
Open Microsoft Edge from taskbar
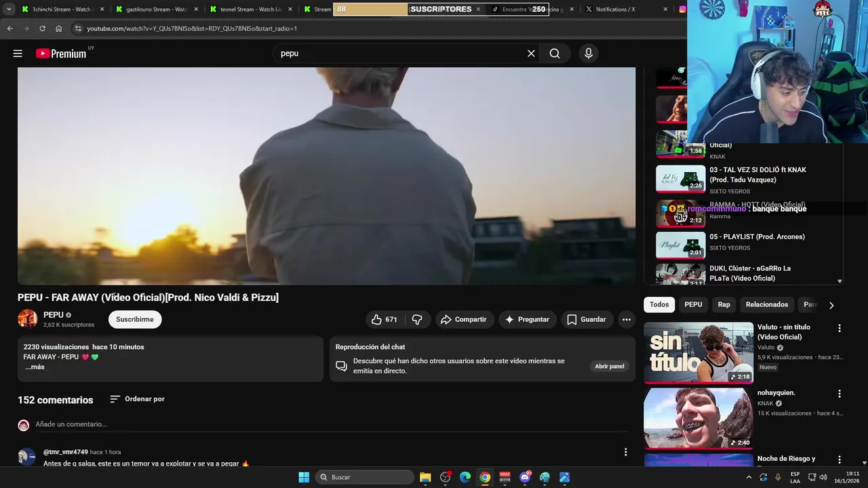click(465, 477)
